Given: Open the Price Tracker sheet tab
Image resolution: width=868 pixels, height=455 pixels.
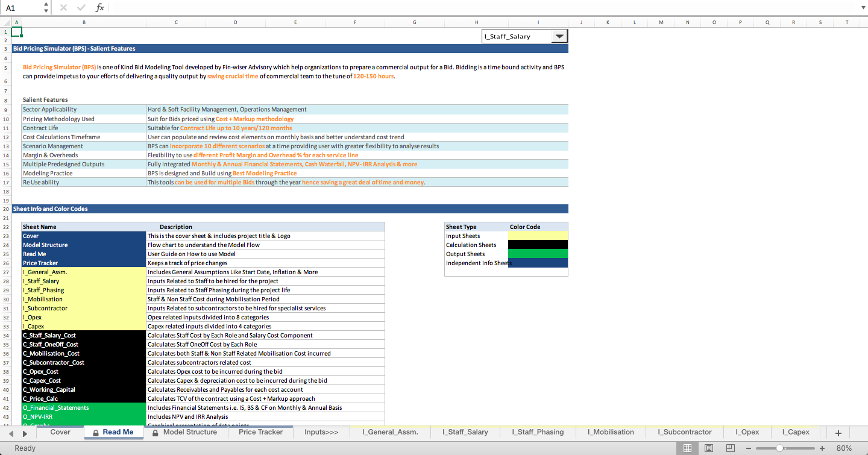Looking at the screenshot, I should [260, 432].
